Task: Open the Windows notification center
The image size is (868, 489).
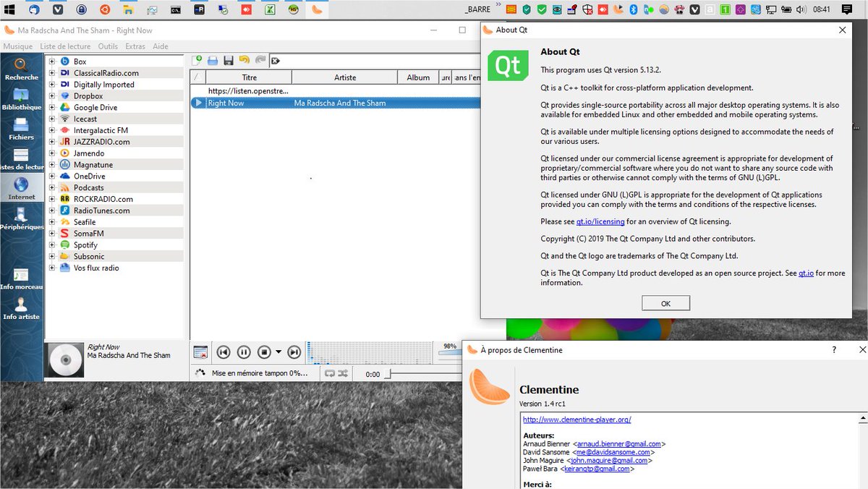Action: [846, 10]
